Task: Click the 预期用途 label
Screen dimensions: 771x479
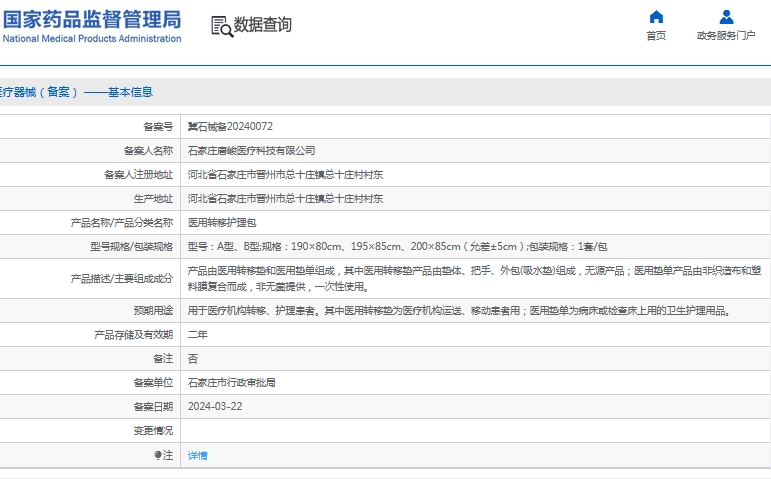Action: [153, 311]
